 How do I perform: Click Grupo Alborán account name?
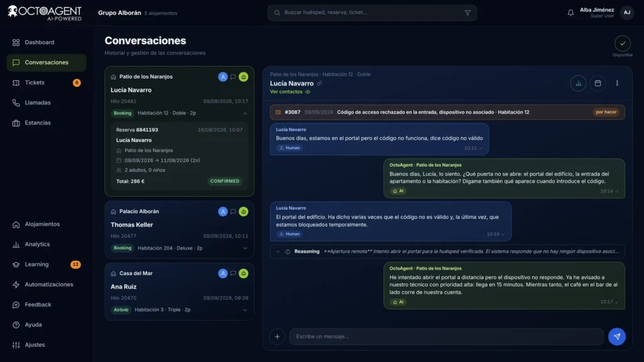click(x=119, y=13)
